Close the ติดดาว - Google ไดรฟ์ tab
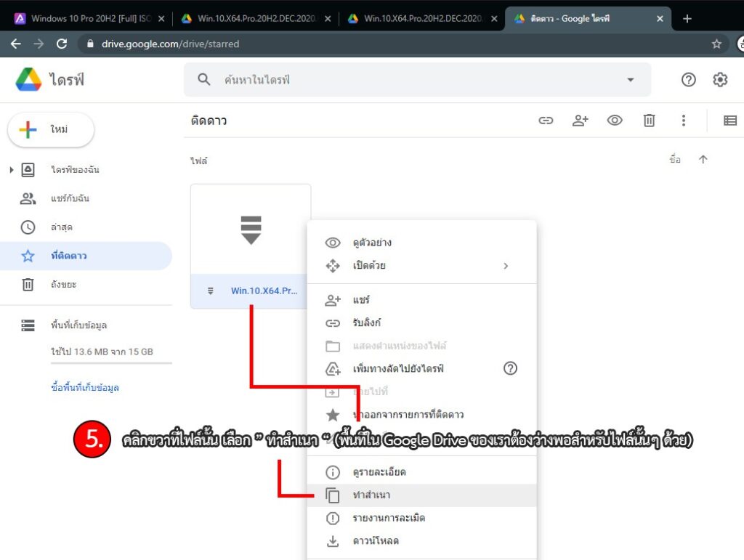The width and height of the screenshot is (744, 560). pos(660,18)
